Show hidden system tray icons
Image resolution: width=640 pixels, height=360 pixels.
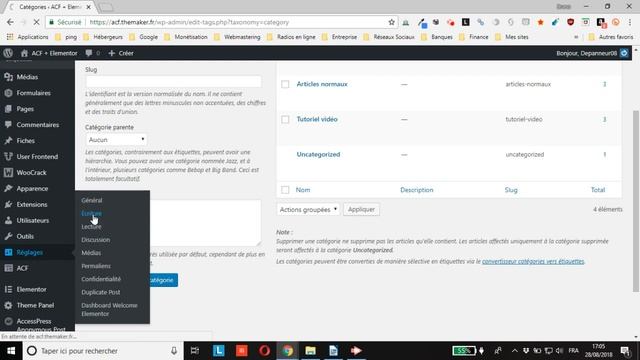tap(515, 351)
